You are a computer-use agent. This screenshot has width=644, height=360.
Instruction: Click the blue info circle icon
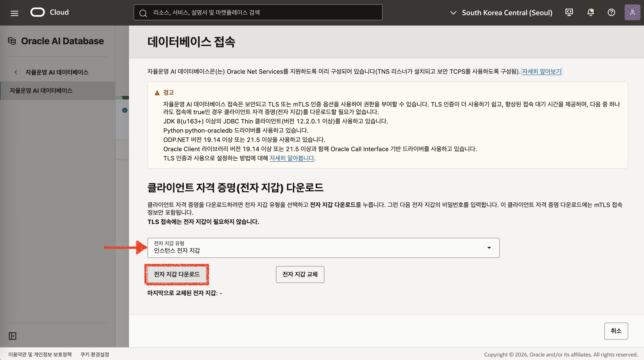tap(125, 110)
